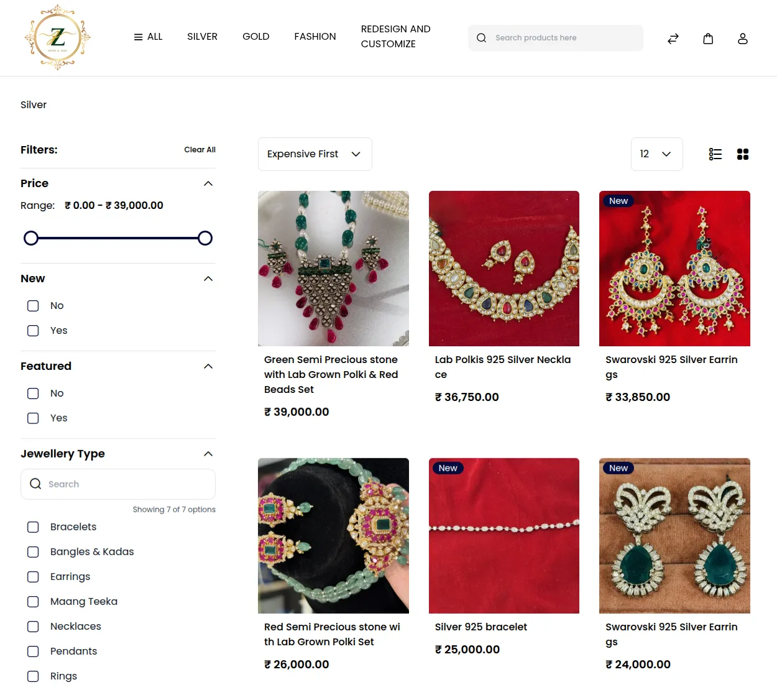Click the Clear All filters link

click(x=200, y=149)
